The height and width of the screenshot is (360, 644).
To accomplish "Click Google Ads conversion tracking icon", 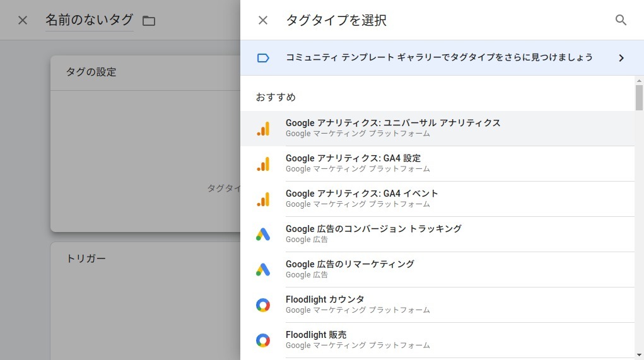I will (263, 235).
